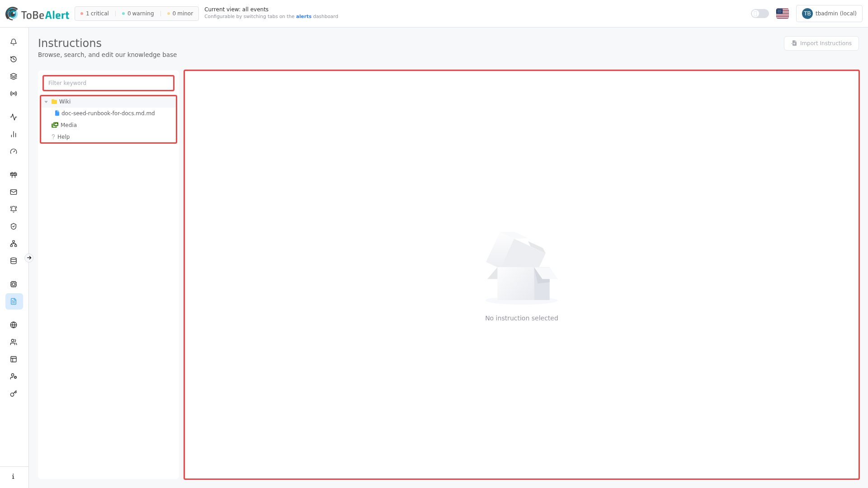Open the barrier maintenance sidebar icon
This screenshot has height=488, width=868.
(14, 175)
